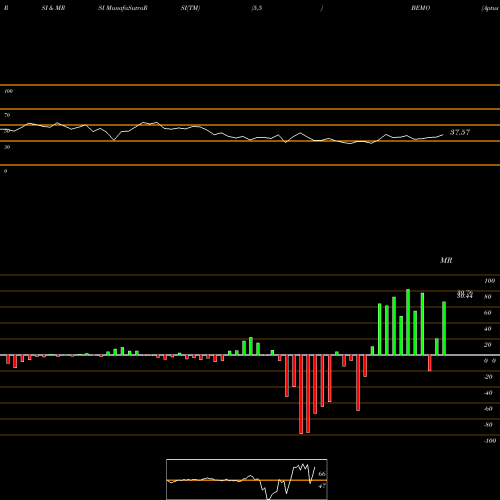Click the -60 label on MR axis
This screenshot has width=500, height=500.
click(x=488, y=409)
